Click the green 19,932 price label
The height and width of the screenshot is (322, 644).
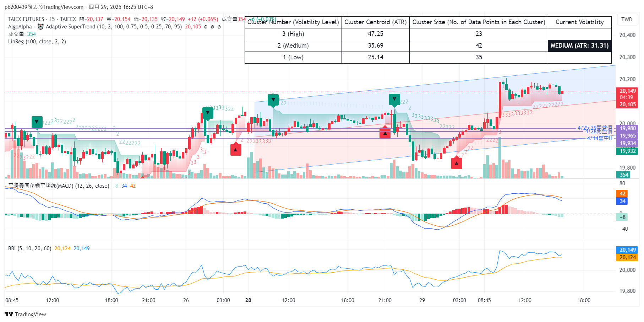click(x=628, y=151)
